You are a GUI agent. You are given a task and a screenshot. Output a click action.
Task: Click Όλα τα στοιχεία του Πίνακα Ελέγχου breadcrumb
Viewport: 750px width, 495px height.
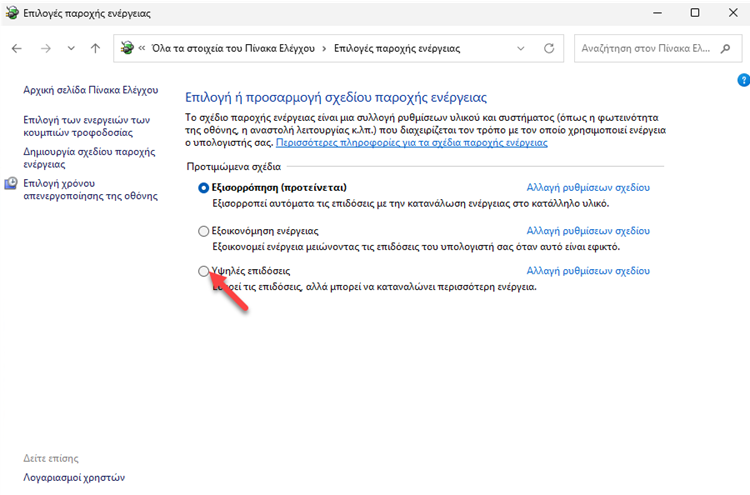point(232,48)
